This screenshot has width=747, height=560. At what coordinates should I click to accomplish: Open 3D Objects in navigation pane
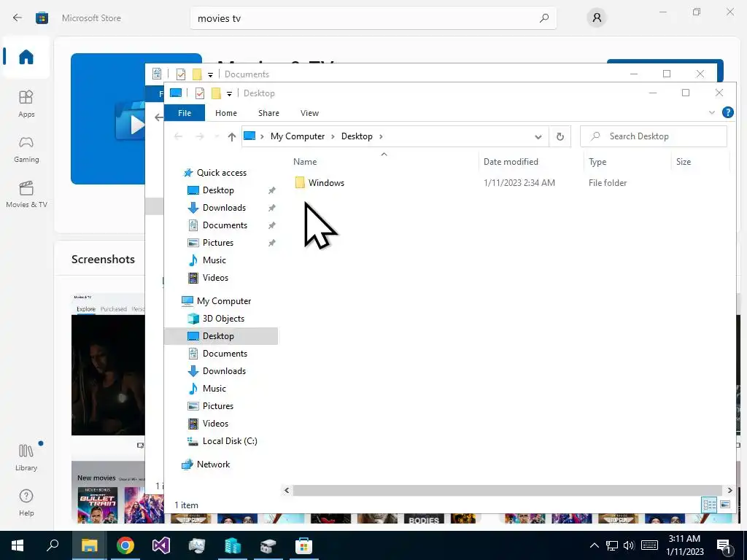223,319
